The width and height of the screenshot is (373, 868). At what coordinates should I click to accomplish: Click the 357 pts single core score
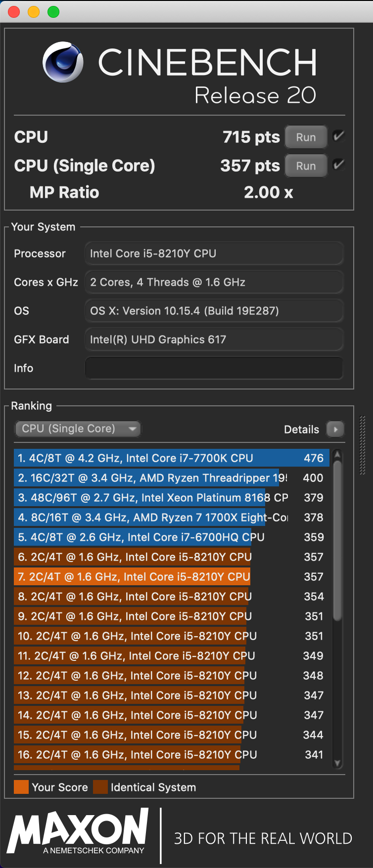[x=250, y=166]
